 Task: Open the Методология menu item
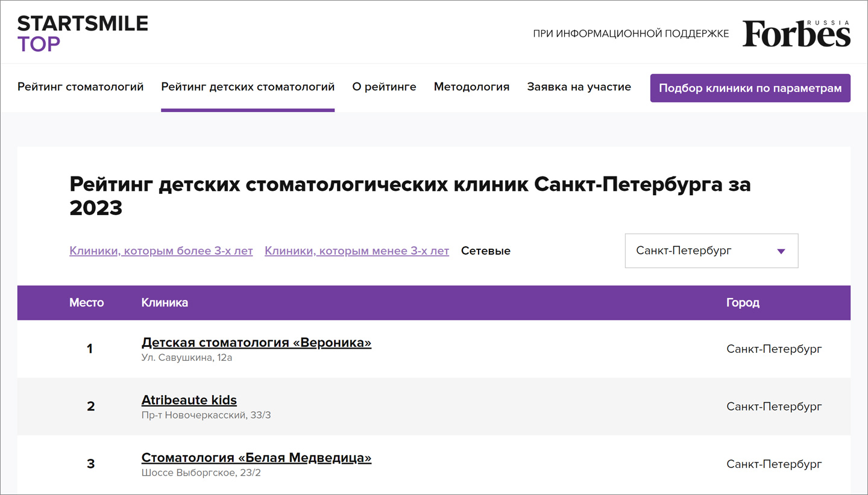[x=471, y=87]
